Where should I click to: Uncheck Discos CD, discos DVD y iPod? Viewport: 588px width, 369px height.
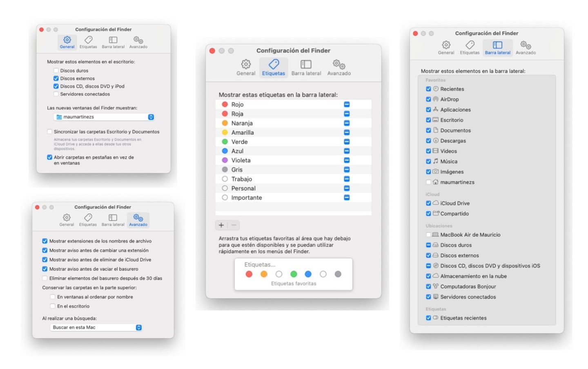(x=56, y=86)
